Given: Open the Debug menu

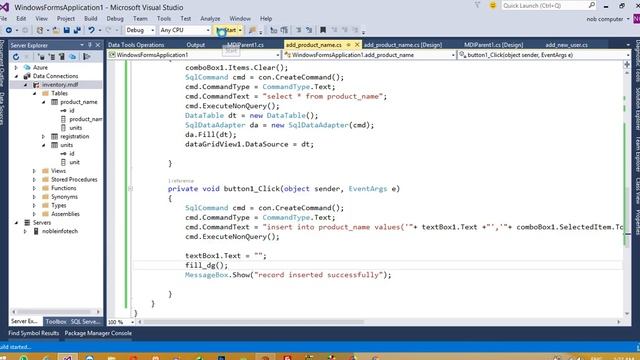Looking at the screenshot, I should coord(115,19).
